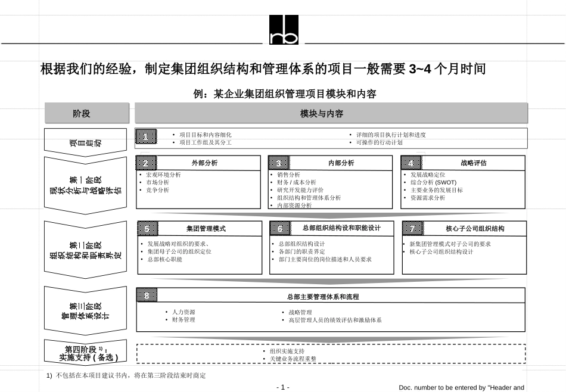Click bullet 研究开发能力评价

coord(300,190)
